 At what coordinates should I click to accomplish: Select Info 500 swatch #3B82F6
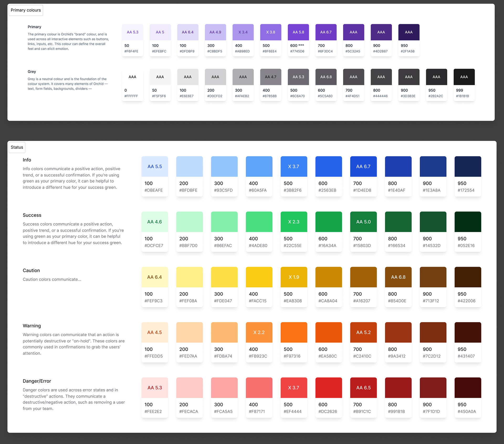tap(293, 167)
